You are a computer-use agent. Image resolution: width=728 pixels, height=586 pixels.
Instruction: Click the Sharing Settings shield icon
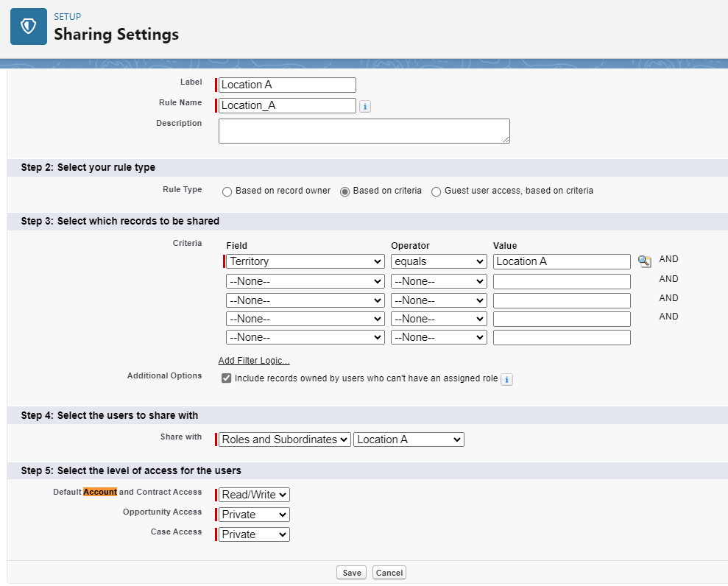pyautogui.click(x=28, y=27)
